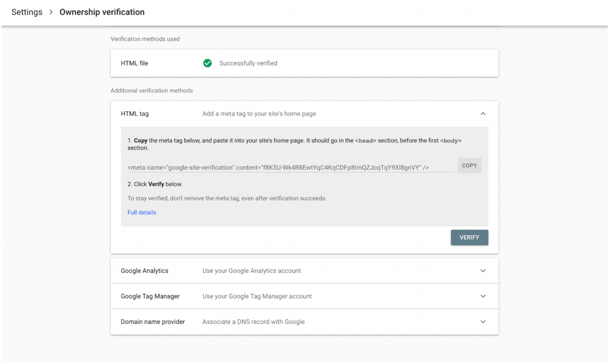The image size is (612, 364).
Task: Click the Google Tag Manager chevron icon
Action: coord(483,296)
